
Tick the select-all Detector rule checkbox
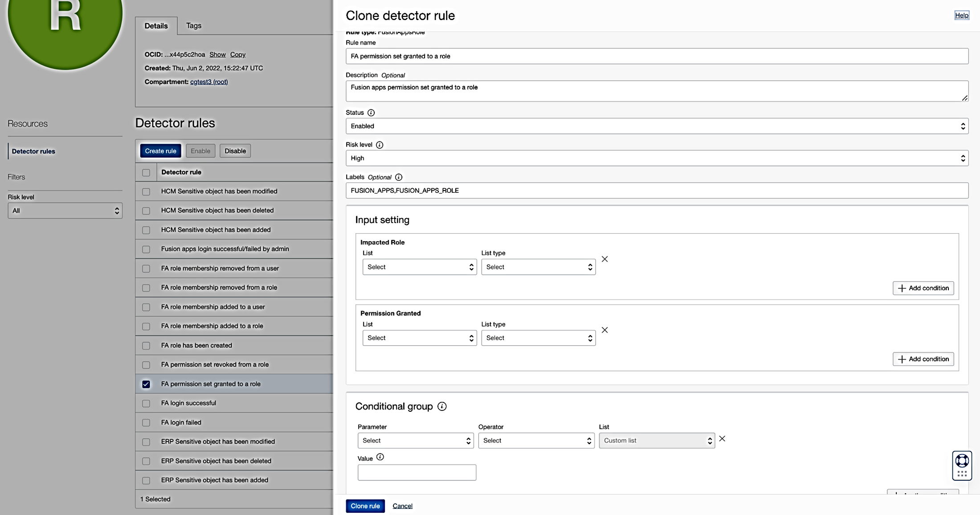[146, 173]
